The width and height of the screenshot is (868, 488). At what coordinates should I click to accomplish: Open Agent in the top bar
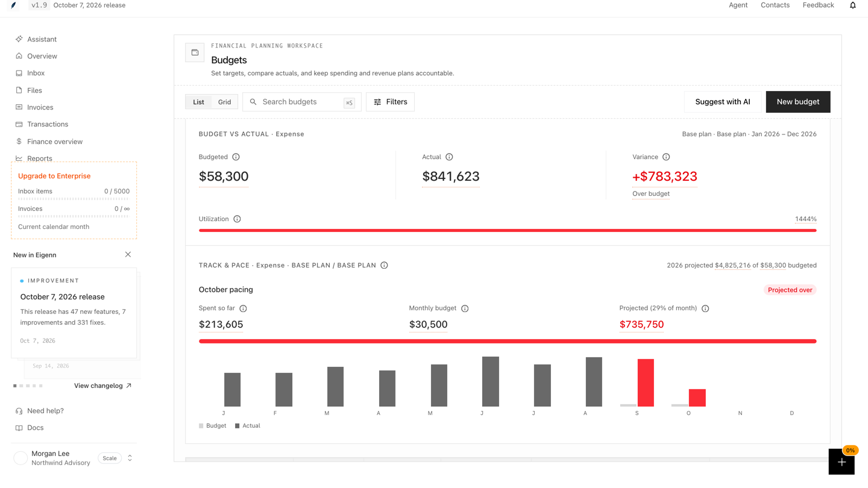pyautogui.click(x=738, y=5)
